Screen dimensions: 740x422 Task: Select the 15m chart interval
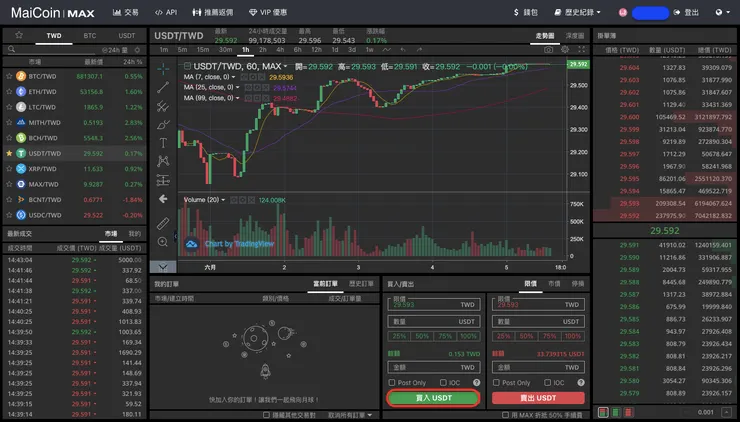pyautogui.click(x=203, y=50)
